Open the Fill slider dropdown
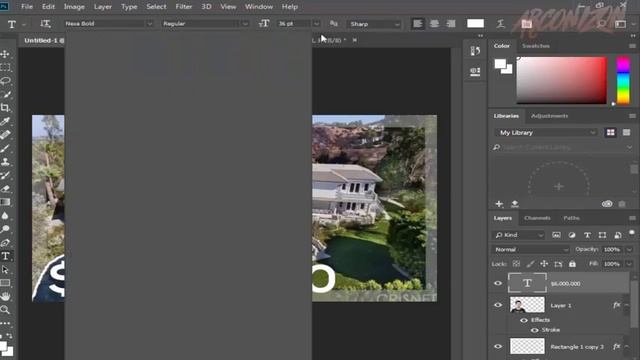 [629, 264]
